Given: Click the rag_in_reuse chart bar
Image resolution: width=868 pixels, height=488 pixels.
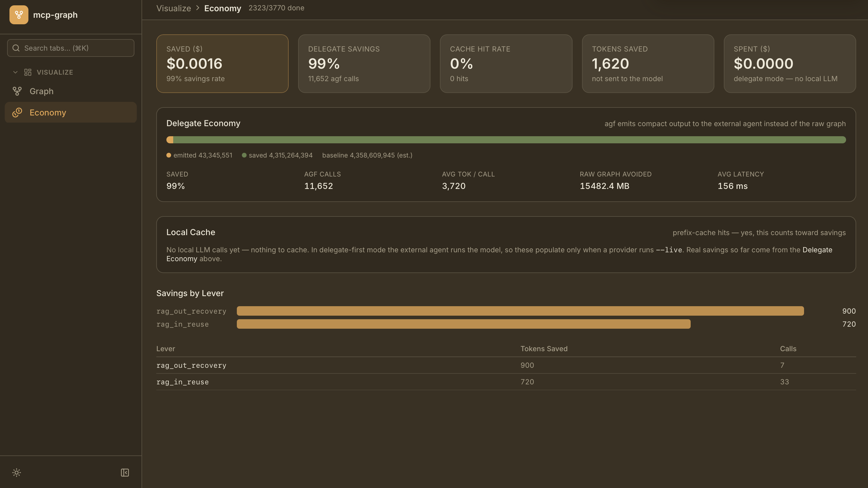Looking at the screenshot, I should pos(464,324).
